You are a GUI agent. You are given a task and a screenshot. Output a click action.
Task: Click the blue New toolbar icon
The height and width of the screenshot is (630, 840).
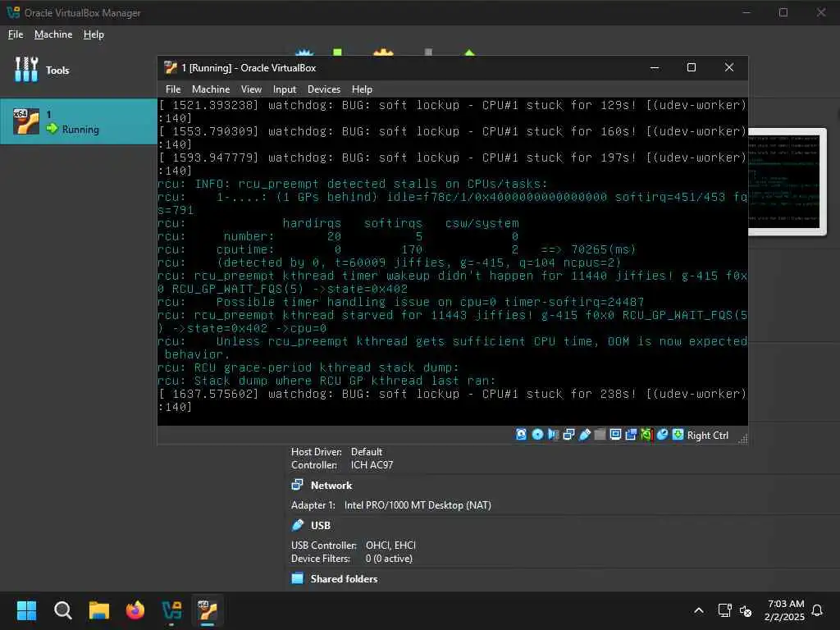tap(304, 52)
